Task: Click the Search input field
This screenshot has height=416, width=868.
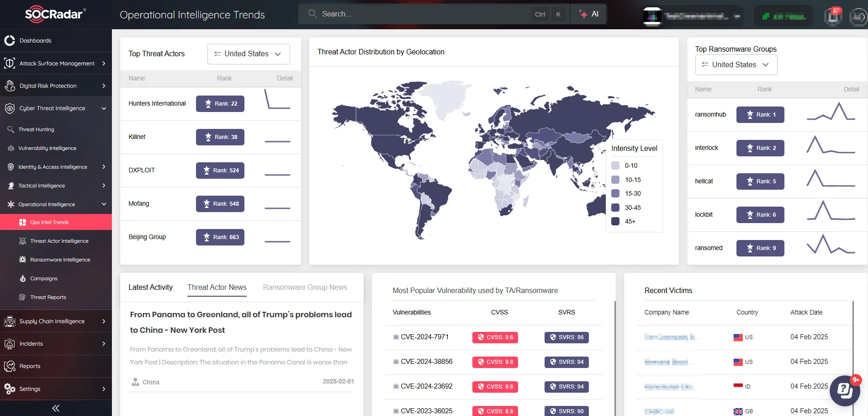Action: pyautogui.click(x=434, y=14)
